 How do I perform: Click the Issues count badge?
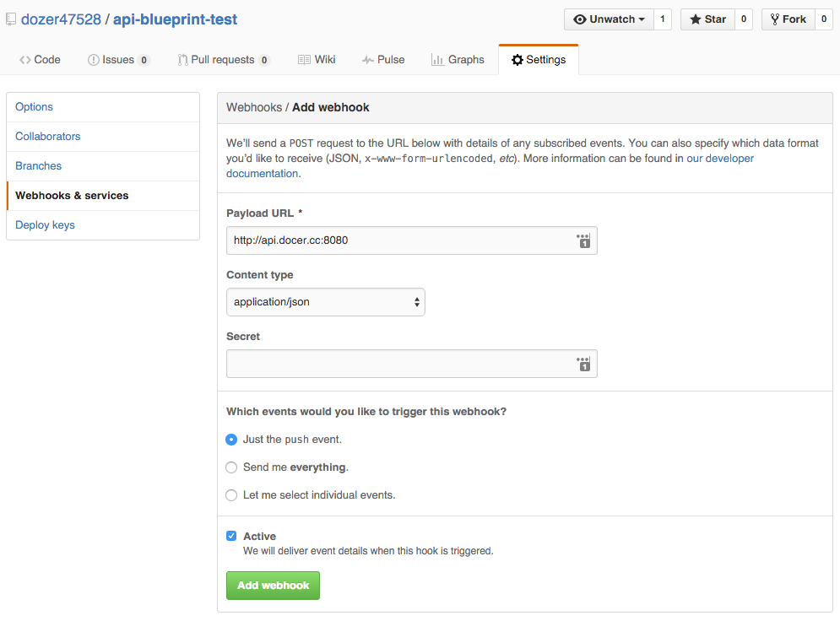144,60
